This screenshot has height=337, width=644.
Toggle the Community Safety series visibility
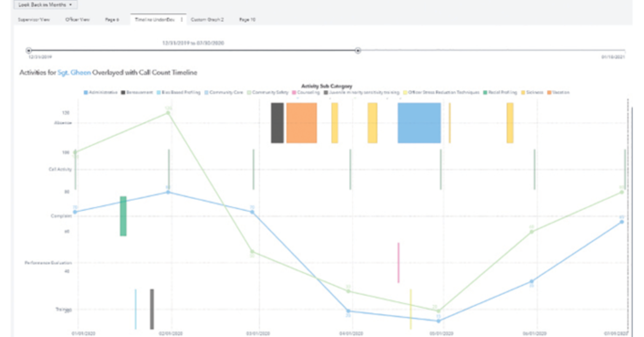coord(249,92)
